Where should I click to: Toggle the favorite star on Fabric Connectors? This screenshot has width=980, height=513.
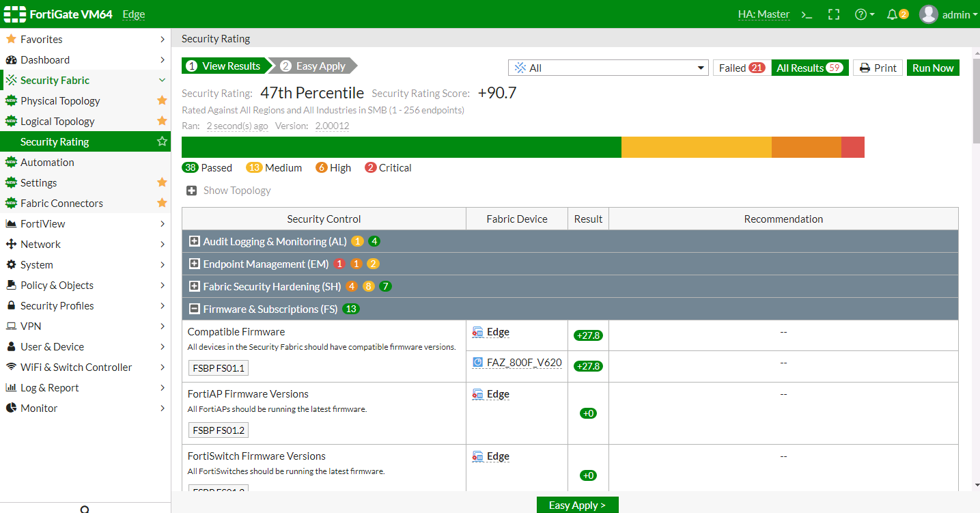pyautogui.click(x=162, y=203)
